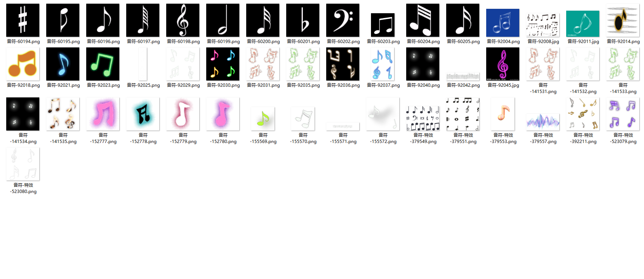The image size is (644, 279).
Task: Select the treble clef image 音符-60198.png
Action: 183,20
